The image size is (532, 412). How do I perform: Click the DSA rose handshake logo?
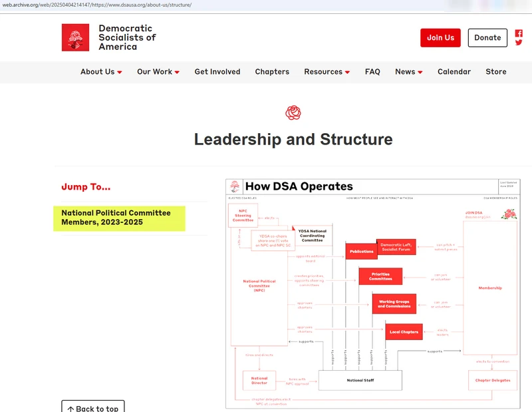pyautogui.click(x=75, y=38)
